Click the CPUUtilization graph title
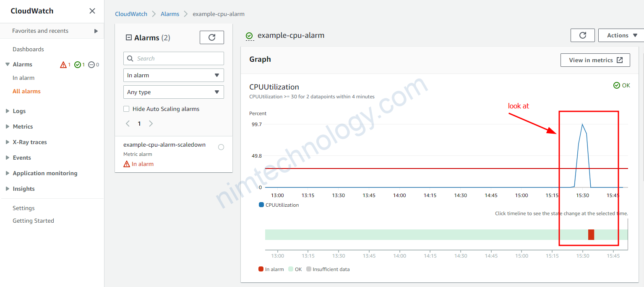Viewport: 644px width, 287px height. coord(274,87)
